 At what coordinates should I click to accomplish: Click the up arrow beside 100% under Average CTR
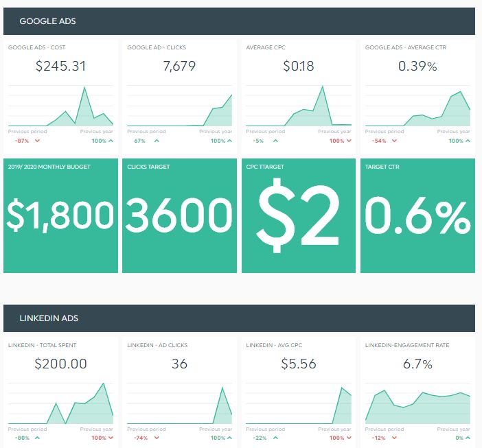click(x=468, y=141)
